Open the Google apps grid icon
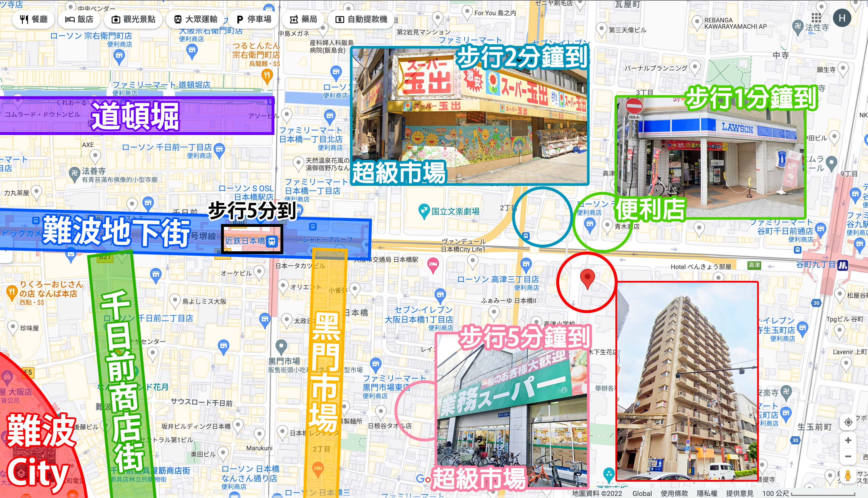Viewport: 868px width, 498px height. pyautogui.click(x=816, y=18)
